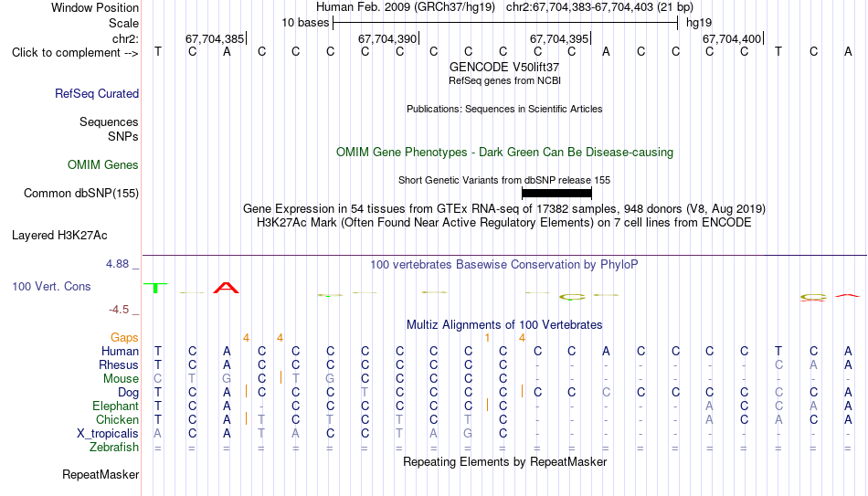The width and height of the screenshot is (868, 496).
Task: Select the Layered H3K27Ac track label
Action: click(59, 236)
